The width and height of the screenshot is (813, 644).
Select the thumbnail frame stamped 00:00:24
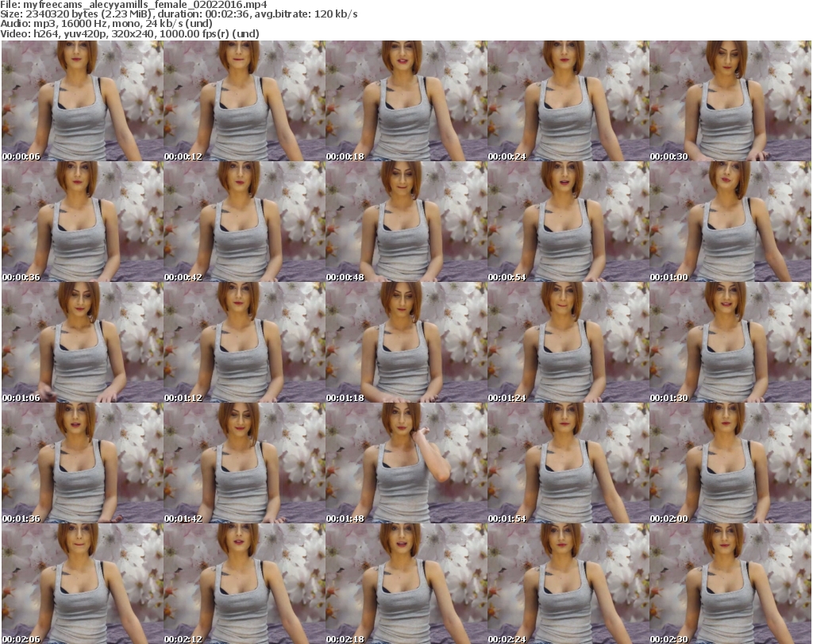(x=568, y=101)
